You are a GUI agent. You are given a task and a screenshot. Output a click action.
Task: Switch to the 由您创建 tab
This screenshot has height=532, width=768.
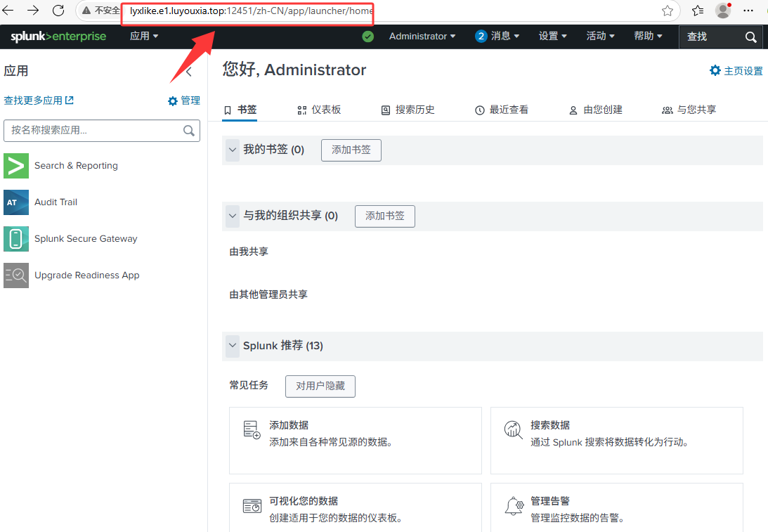[596, 110]
